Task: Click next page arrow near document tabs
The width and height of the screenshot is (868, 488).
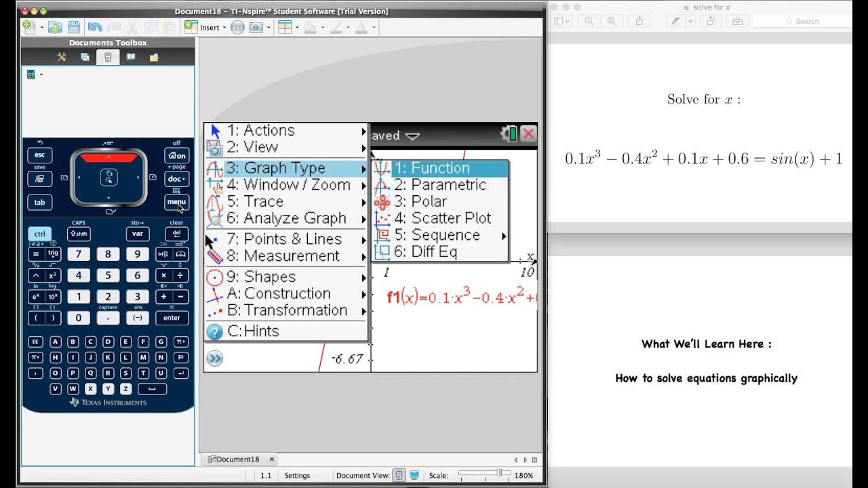Action: [525, 460]
